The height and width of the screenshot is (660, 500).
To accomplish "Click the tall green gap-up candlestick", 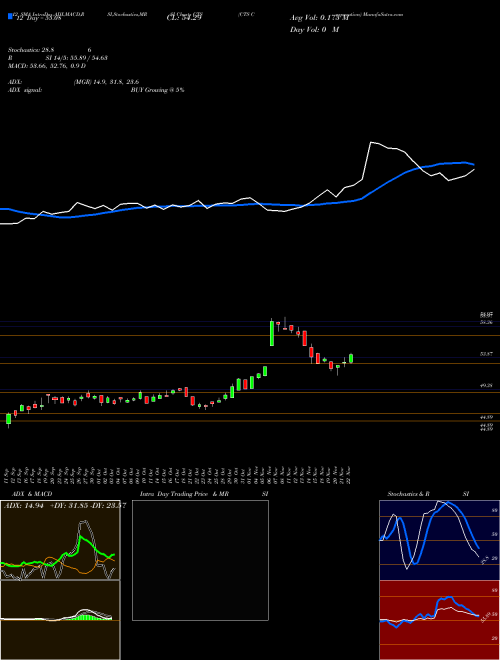I will 272,333.
